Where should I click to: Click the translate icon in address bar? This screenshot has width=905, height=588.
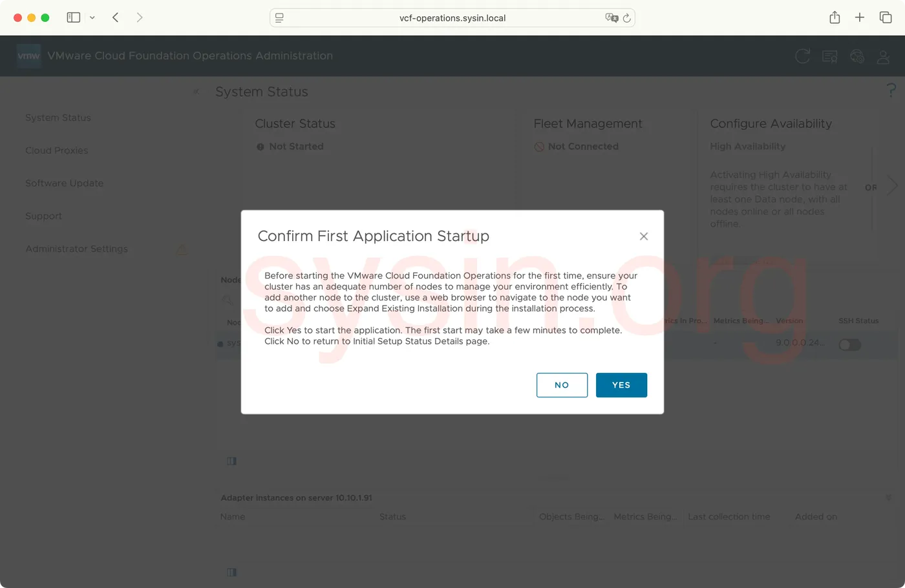(x=612, y=18)
